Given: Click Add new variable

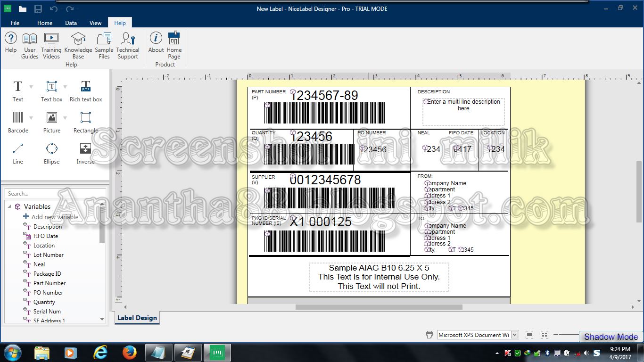Looking at the screenshot, I should pos(50,217).
